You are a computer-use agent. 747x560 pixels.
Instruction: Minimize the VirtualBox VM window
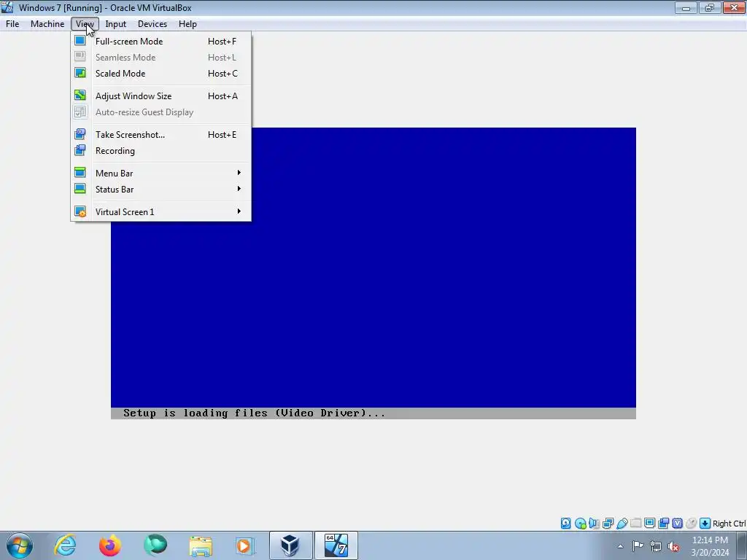click(x=686, y=7)
